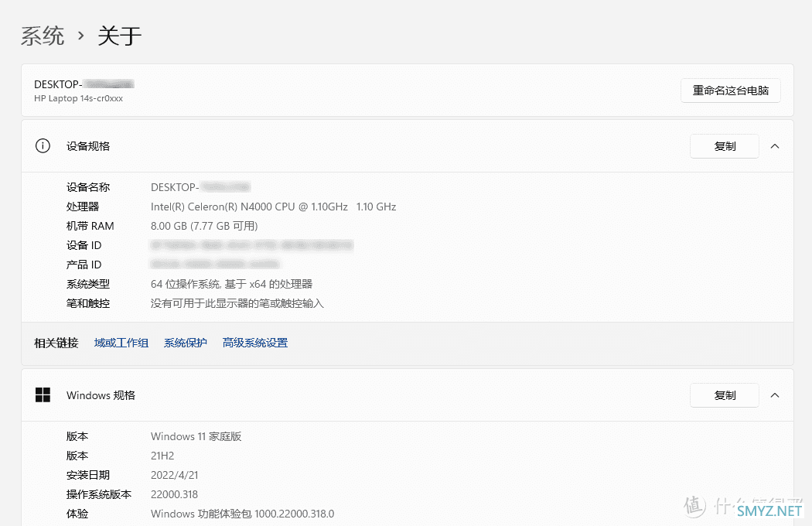
Task: Select the 22000.318 OS build value
Action: tap(175, 494)
